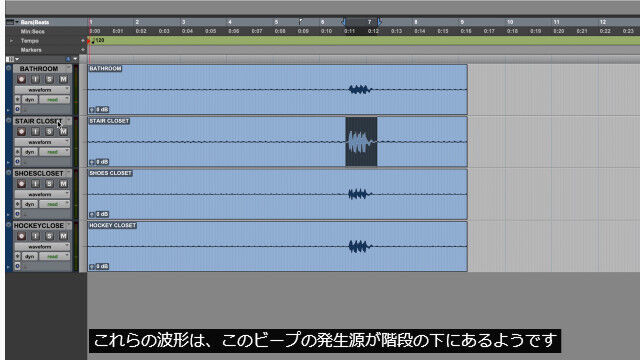This screenshot has height=360, width=640.
Task: Solo the SHOESCLOSET track
Action: (x=49, y=184)
